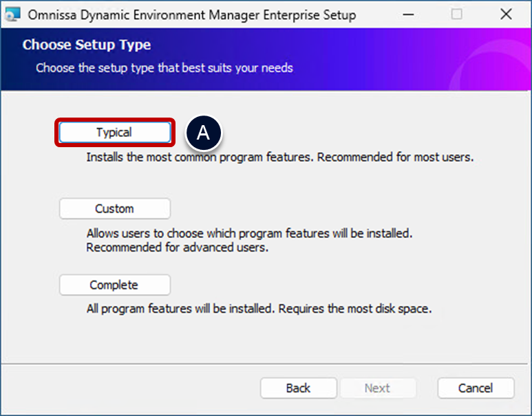The height and width of the screenshot is (416, 532).
Task: Click 'Recommended for advanced users' text
Action: coord(177,247)
